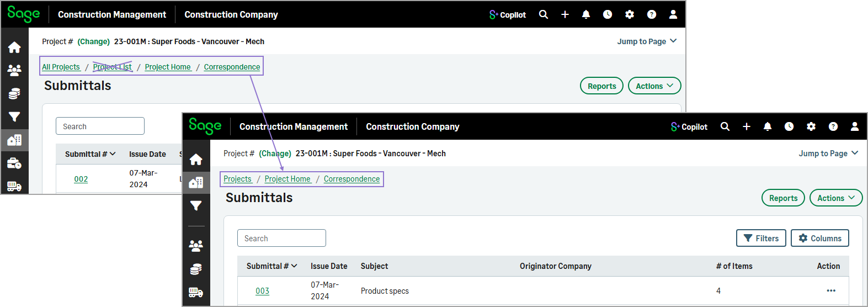Image resolution: width=868 pixels, height=307 pixels.
Task: Click Subject column header in front window
Action: [374, 266]
